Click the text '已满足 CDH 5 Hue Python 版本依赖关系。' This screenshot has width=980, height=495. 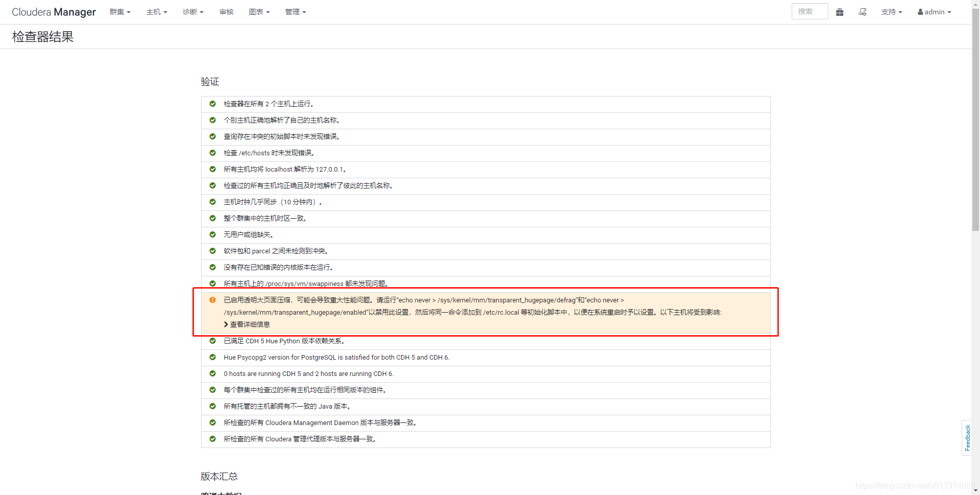[285, 341]
